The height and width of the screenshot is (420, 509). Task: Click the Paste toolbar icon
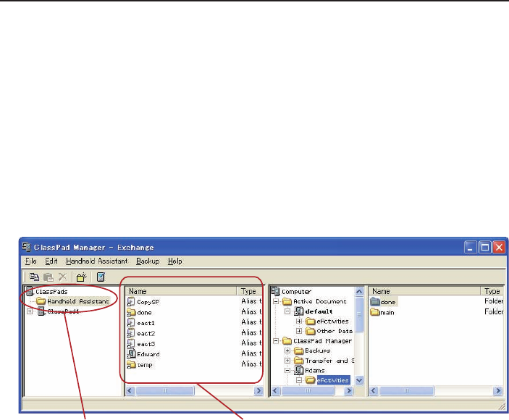click(49, 277)
